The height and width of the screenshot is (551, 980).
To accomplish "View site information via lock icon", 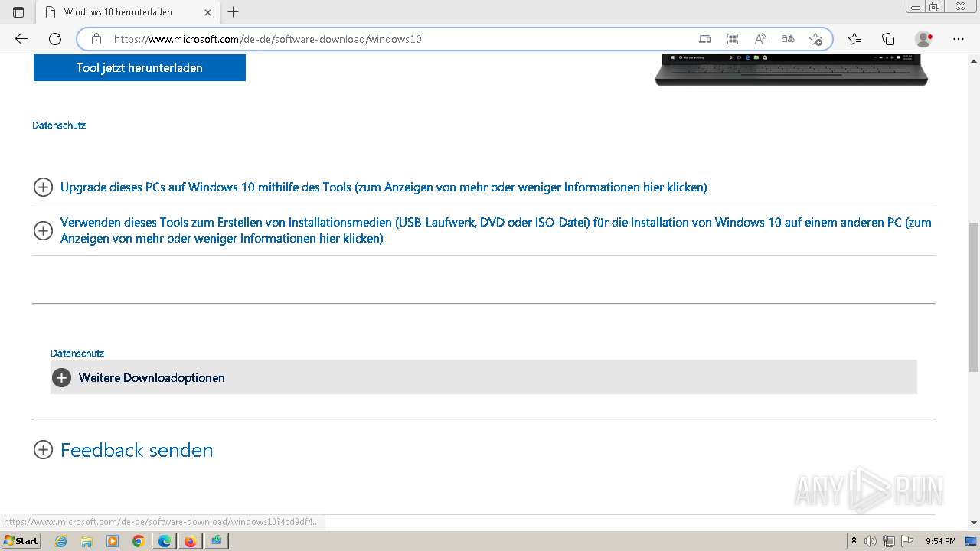I will pos(96,39).
